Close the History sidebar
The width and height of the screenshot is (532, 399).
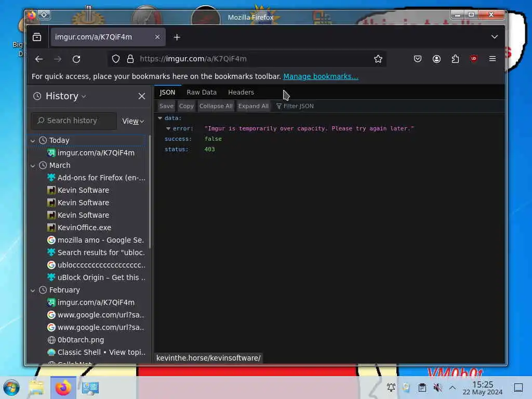coord(141,96)
